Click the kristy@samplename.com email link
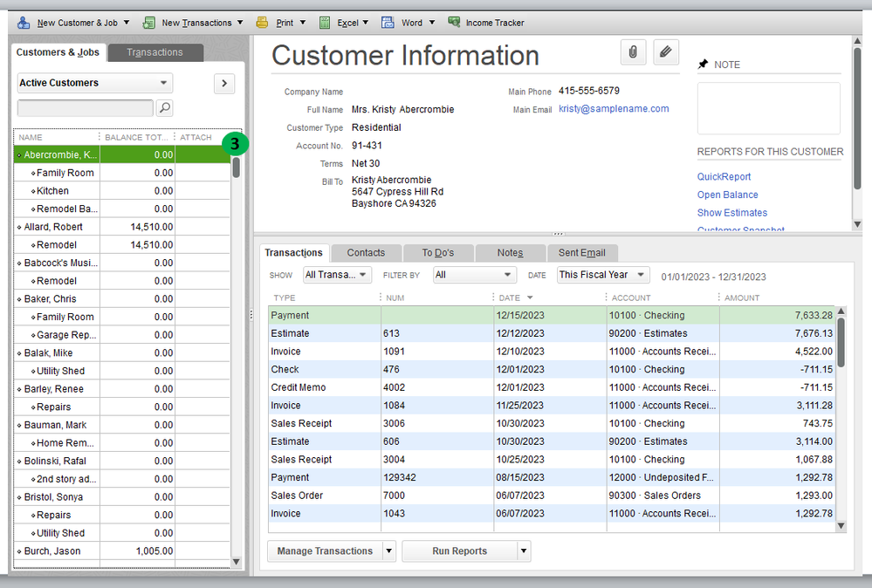872x588 pixels. (x=614, y=109)
